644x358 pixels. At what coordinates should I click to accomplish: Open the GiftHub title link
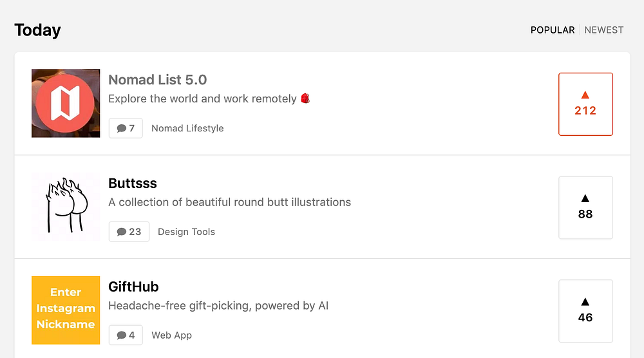pos(133,287)
